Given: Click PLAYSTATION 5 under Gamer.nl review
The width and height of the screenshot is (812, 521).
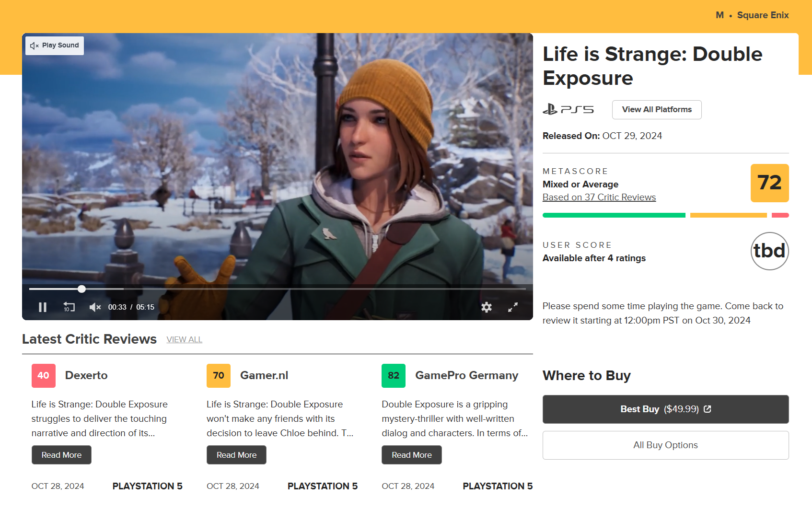Looking at the screenshot, I should click(323, 486).
